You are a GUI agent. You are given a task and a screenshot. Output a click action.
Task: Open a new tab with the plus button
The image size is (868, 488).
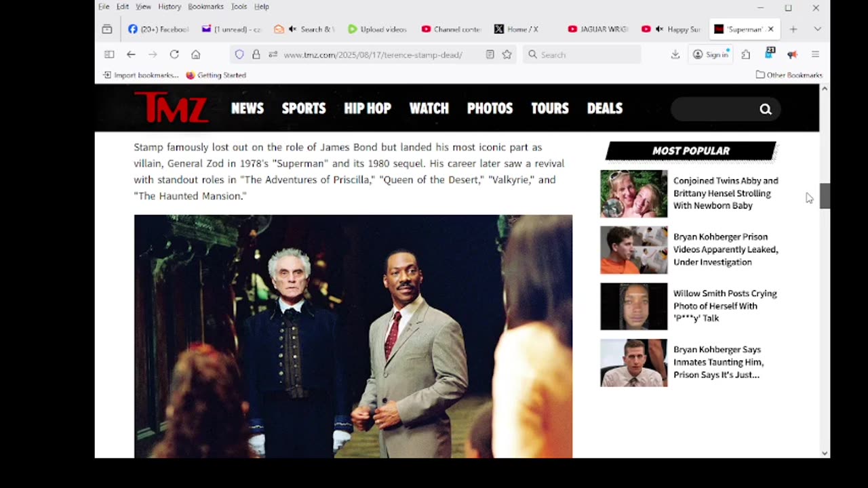[793, 29]
